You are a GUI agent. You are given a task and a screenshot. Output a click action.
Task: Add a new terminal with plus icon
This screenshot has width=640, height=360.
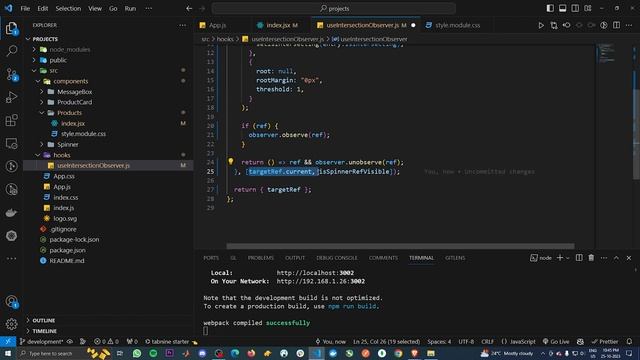[x=560, y=258]
